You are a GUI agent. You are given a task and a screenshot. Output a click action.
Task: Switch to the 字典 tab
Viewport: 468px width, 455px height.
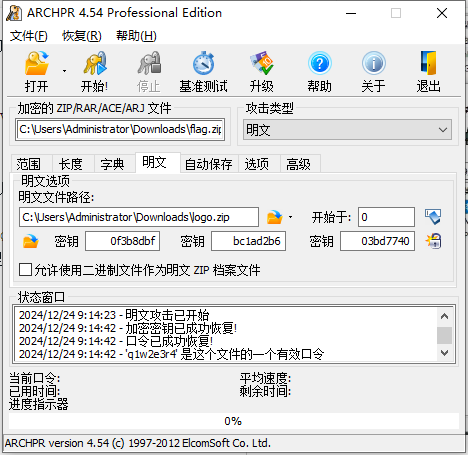coord(112,164)
